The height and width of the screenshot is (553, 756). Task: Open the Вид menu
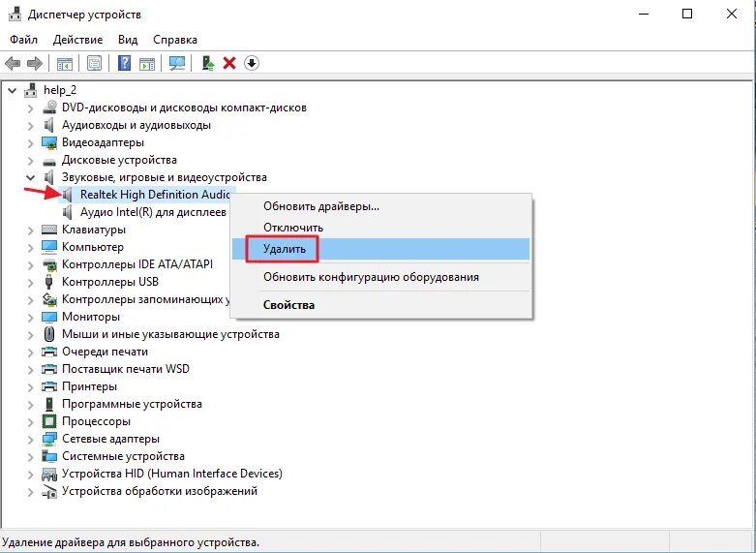click(x=128, y=40)
